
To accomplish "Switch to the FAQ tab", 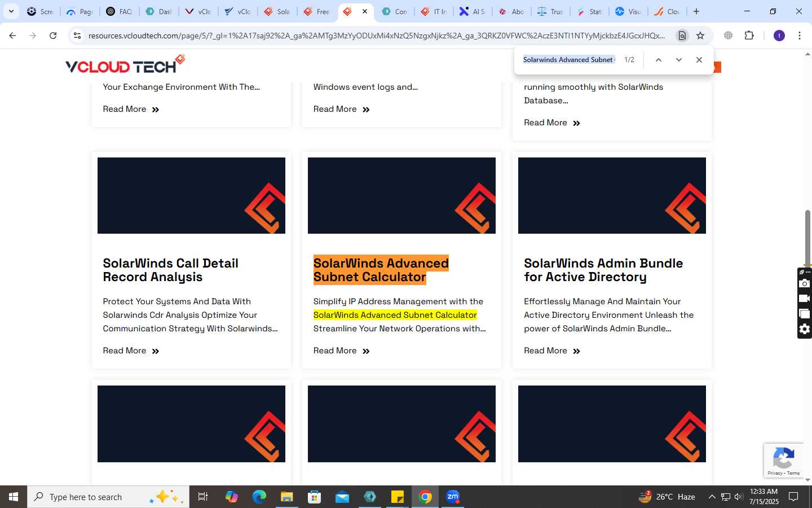I will (119, 11).
